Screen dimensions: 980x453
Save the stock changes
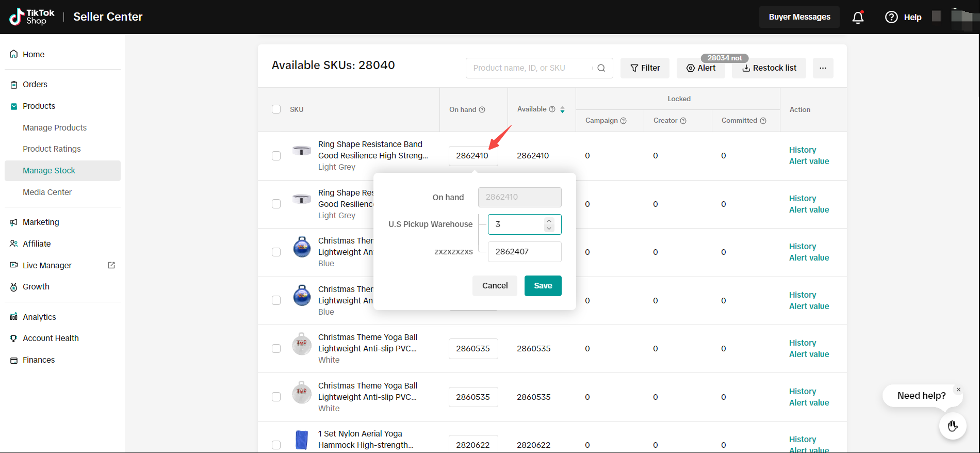click(x=543, y=286)
